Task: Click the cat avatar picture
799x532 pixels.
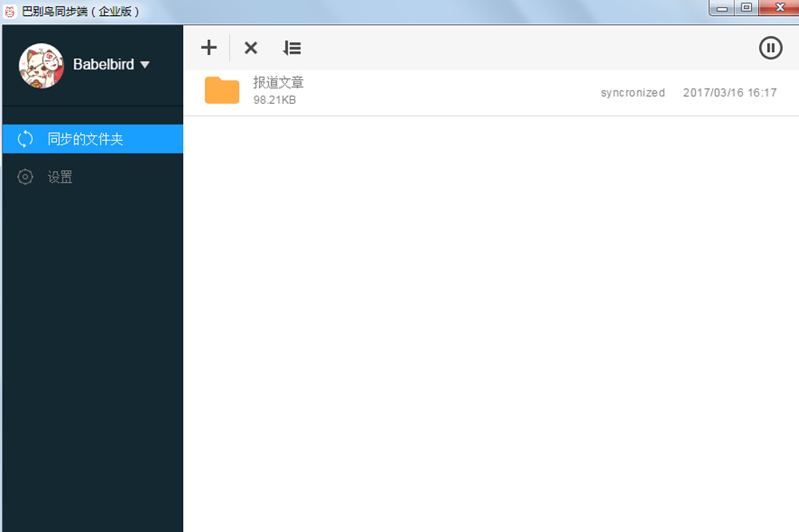Action: tap(41, 66)
